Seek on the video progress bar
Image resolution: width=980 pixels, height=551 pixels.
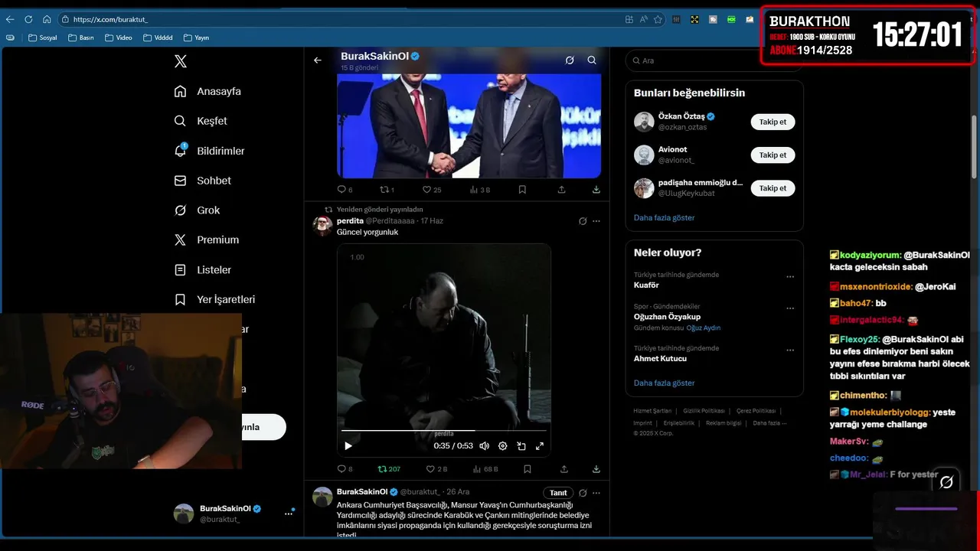443,431
